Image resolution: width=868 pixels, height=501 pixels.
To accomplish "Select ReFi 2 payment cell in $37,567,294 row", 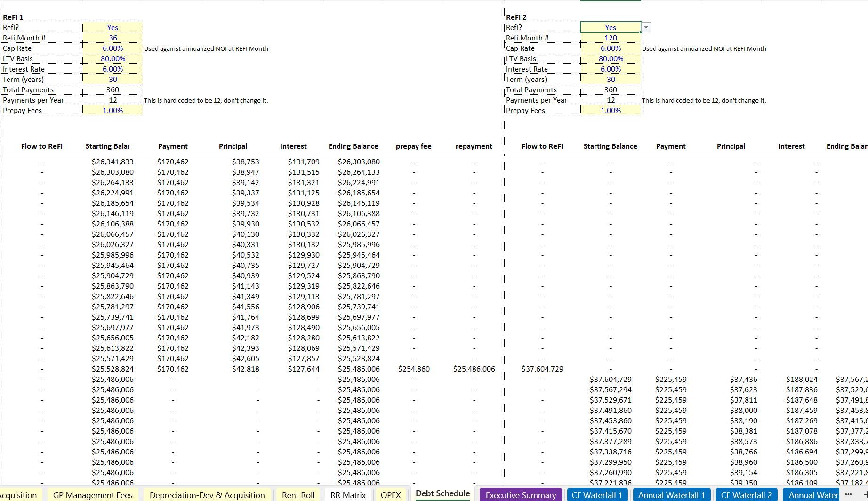I will (x=671, y=389).
